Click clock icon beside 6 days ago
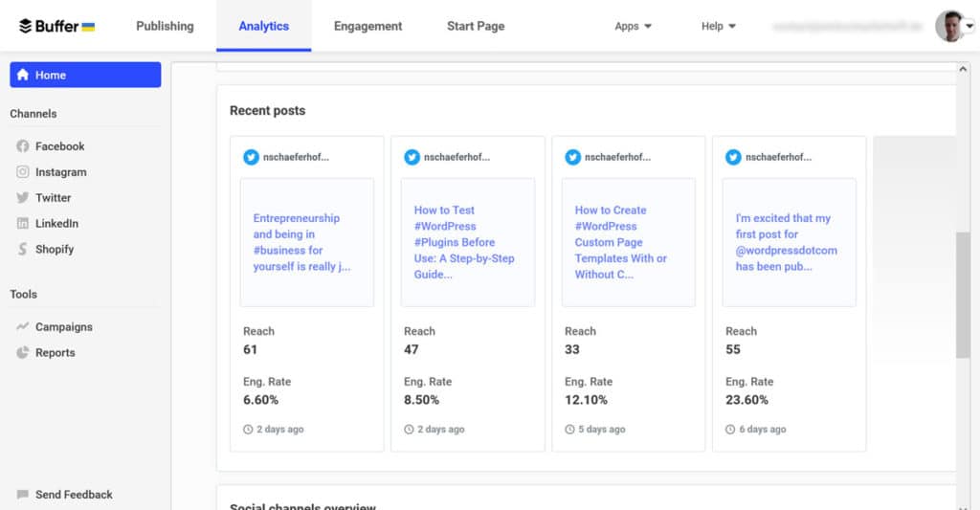980x510 pixels. (730, 430)
